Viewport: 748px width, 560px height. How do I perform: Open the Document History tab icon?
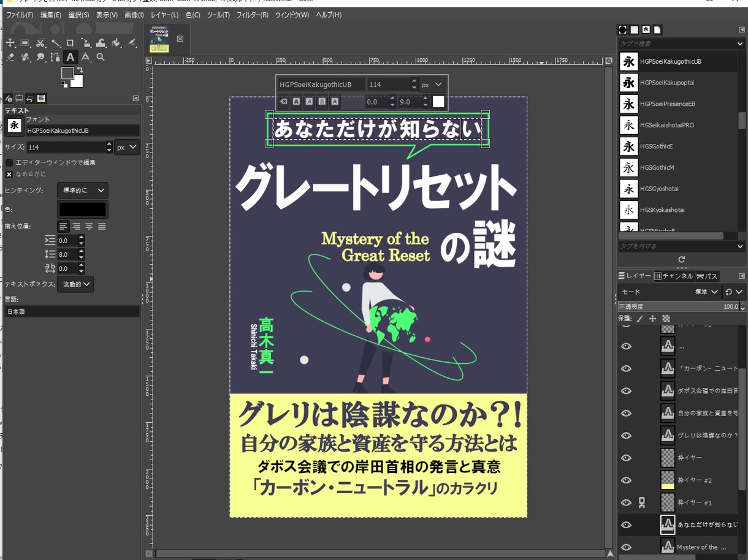tap(657, 29)
